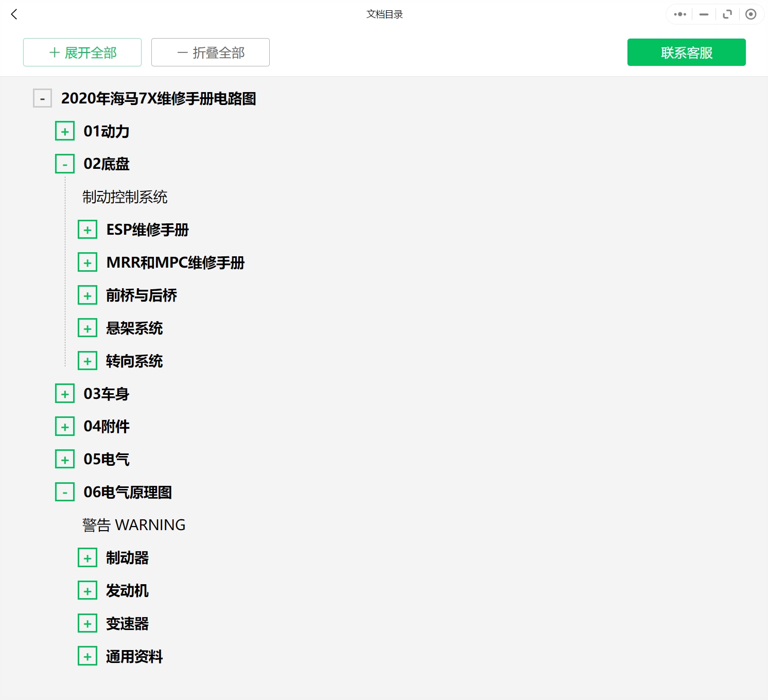Open the 制动控制系统 document entry
The height and width of the screenshot is (700, 768).
[x=125, y=197]
